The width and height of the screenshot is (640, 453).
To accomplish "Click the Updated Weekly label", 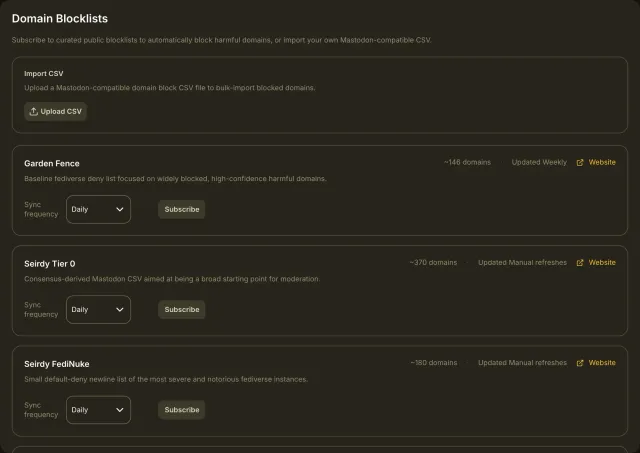I will 539,162.
